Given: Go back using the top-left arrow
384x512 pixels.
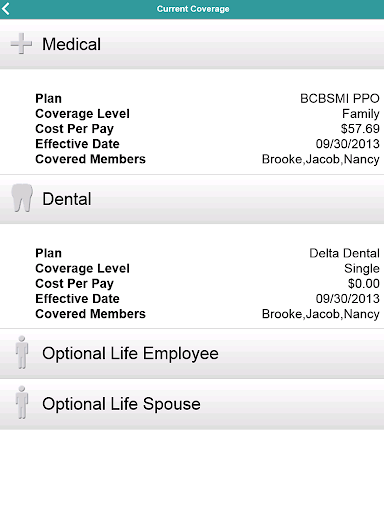Looking at the screenshot, I should (x=6, y=8).
